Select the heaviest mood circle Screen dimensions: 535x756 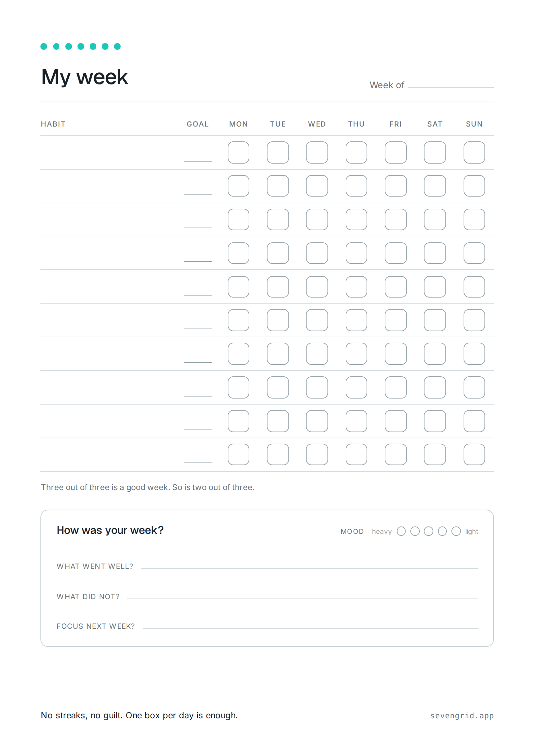click(401, 531)
